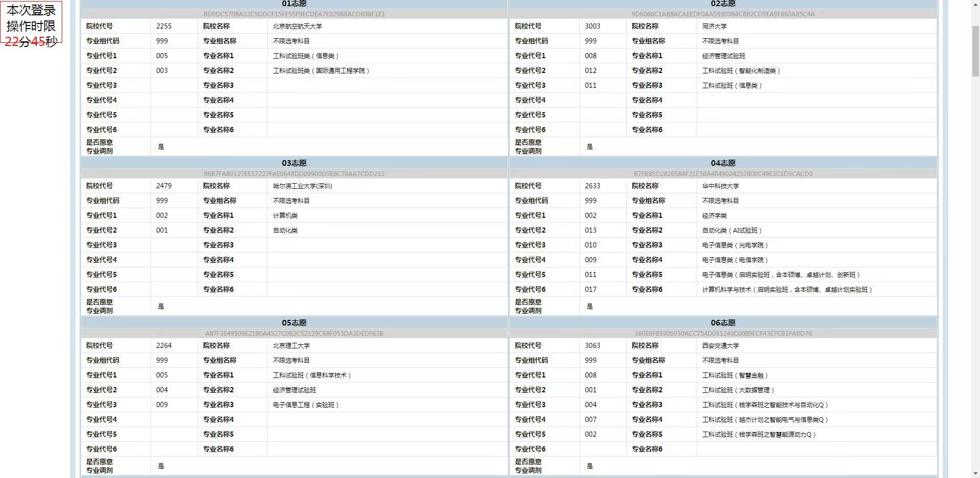Click major 电子信息类（启明实验班...创新班）

coord(781,274)
